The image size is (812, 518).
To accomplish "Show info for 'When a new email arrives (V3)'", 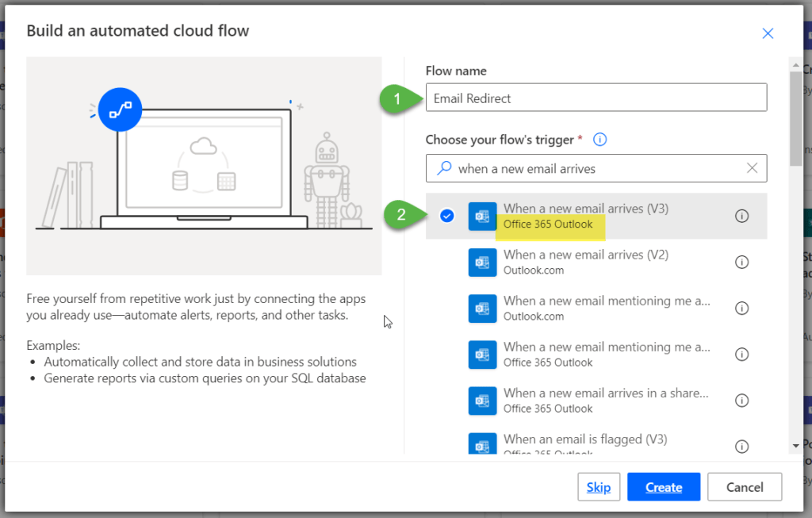I will click(741, 216).
